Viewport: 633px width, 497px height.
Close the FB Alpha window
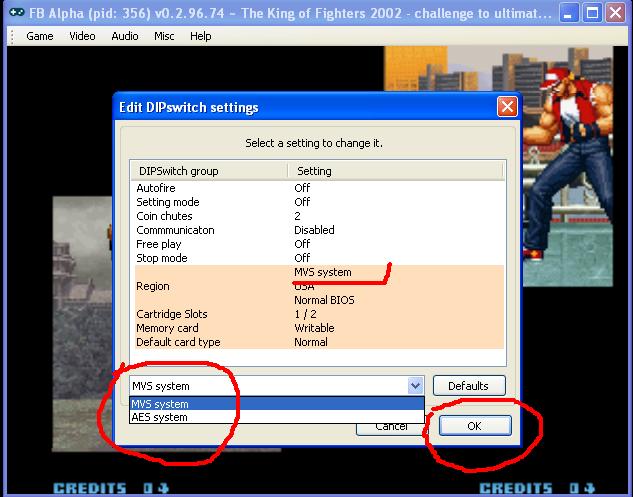616,13
